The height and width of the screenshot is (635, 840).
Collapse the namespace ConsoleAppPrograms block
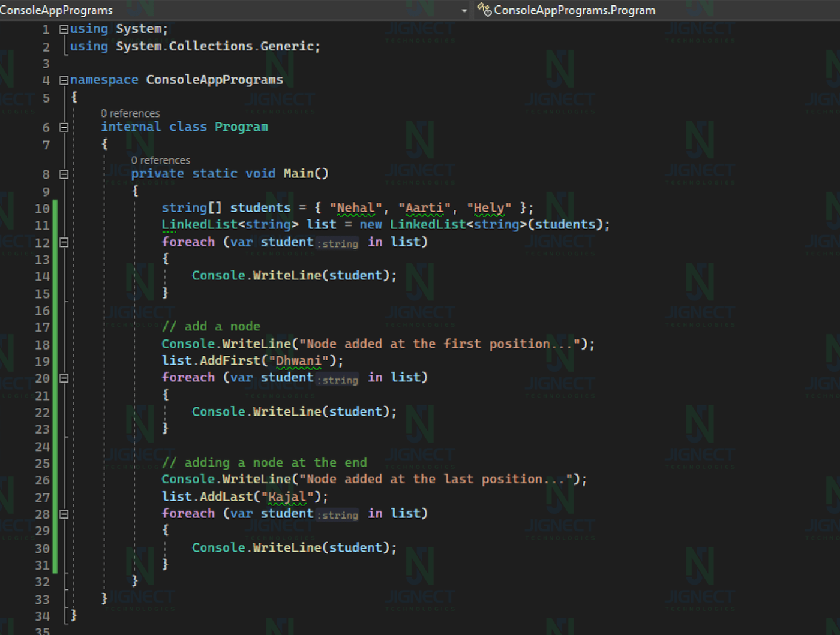(x=64, y=80)
